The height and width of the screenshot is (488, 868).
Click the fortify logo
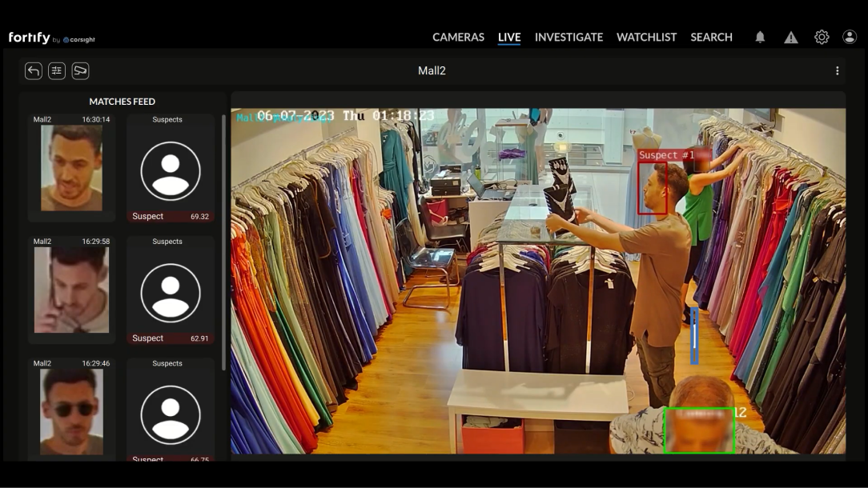click(x=30, y=37)
